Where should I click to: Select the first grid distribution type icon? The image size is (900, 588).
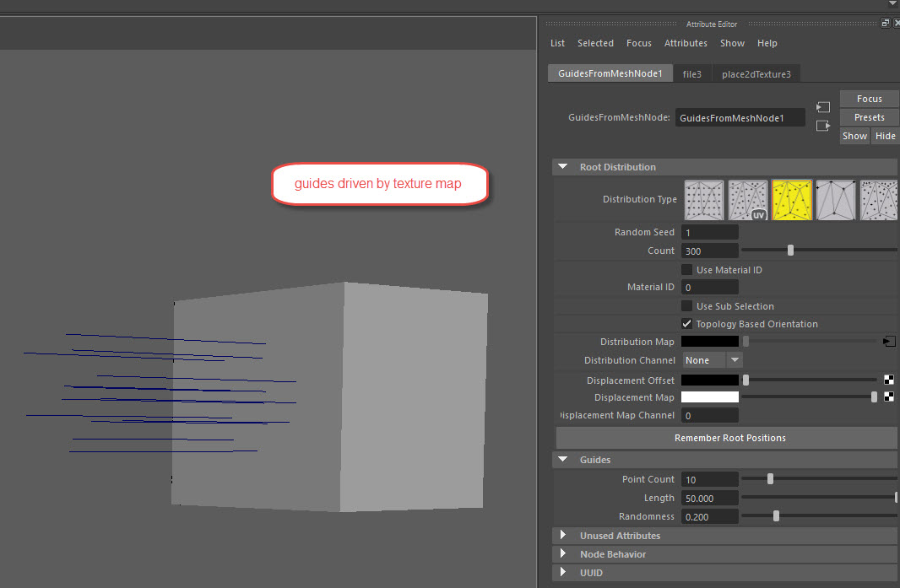[704, 200]
